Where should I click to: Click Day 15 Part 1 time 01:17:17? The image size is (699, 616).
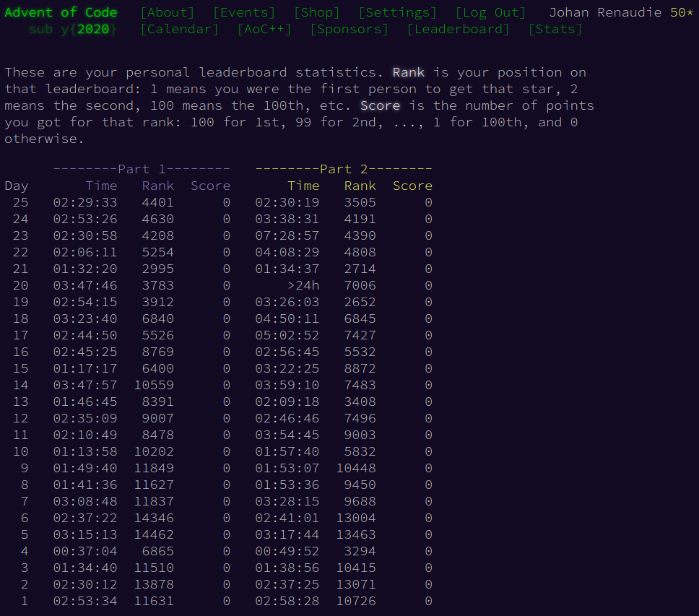[x=85, y=368]
